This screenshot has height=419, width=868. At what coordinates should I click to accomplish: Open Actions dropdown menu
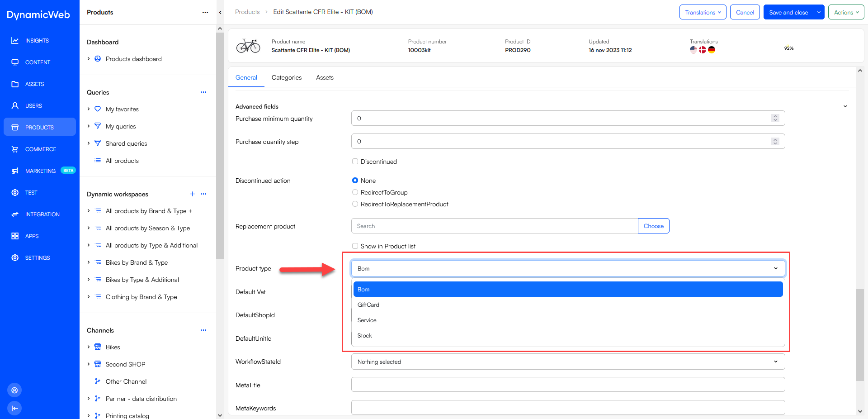tap(846, 12)
